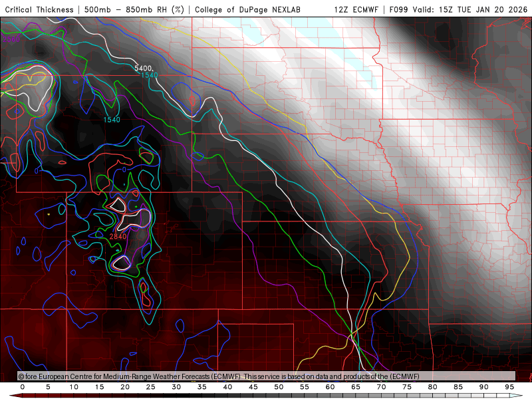Click the '90' tick on the RH scale
532x399 pixels.
(x=483, y=387)
